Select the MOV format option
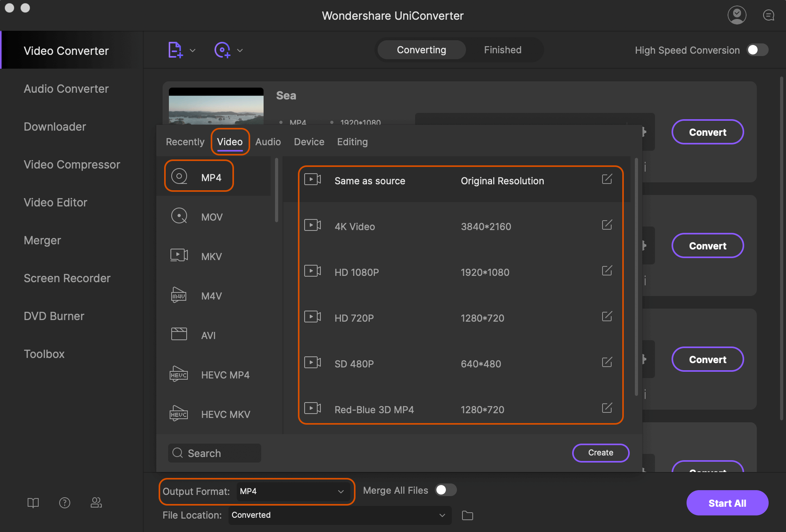786x532 pixels. [212, 215]
